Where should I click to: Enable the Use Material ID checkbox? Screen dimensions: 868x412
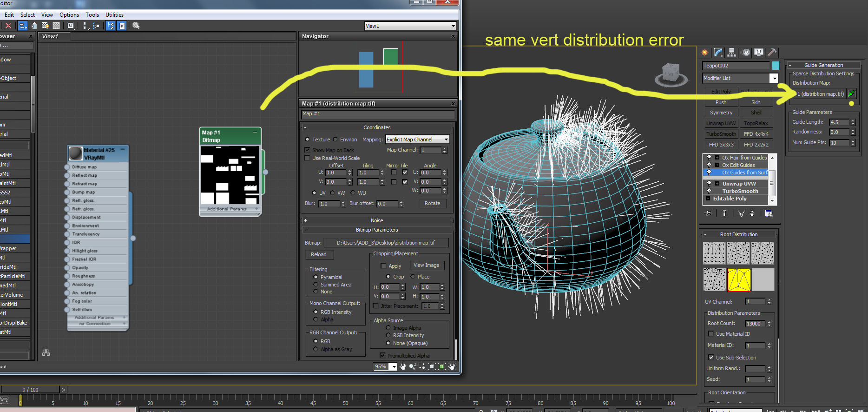click(711, 334)
